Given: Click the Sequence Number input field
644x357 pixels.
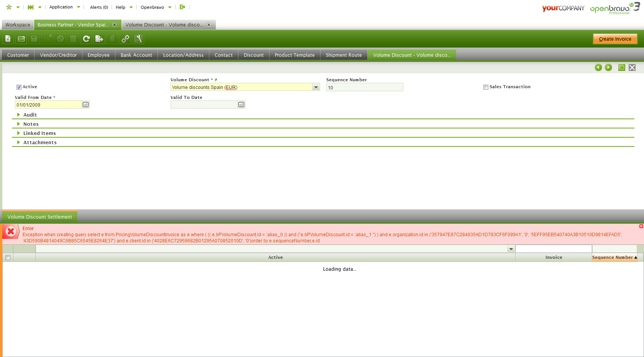Looking at the screenshot, I should coord(365,87).
